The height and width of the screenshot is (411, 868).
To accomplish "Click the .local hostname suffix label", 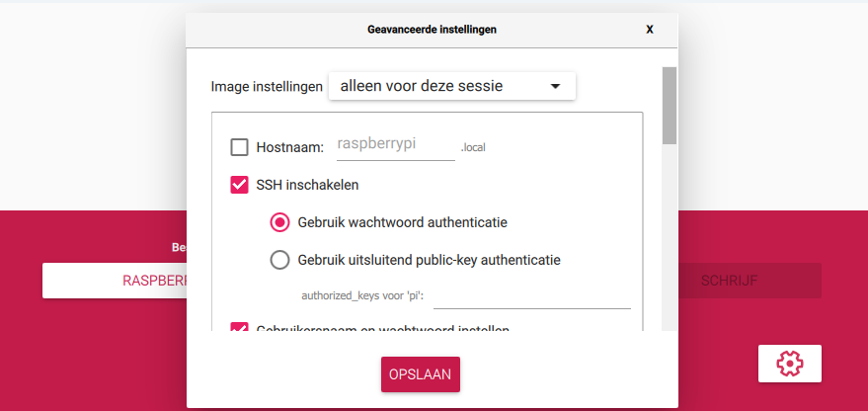I will [x=475, y=148].
